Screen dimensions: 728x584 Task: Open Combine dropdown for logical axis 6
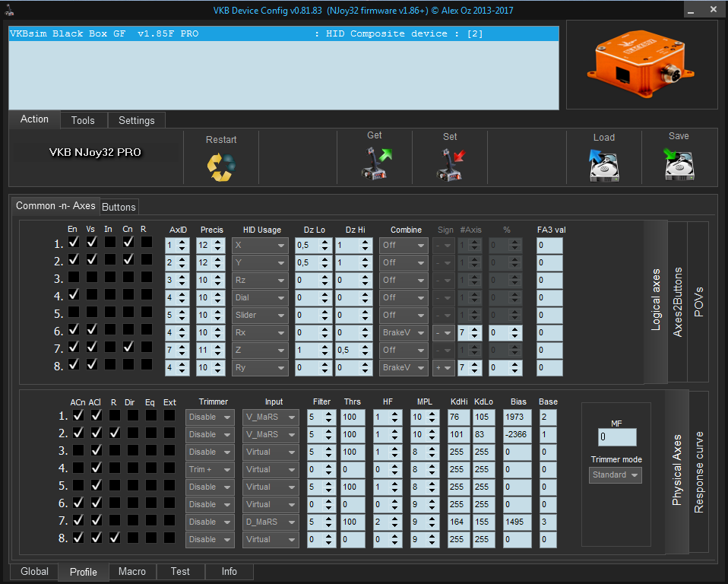(404, 332)
